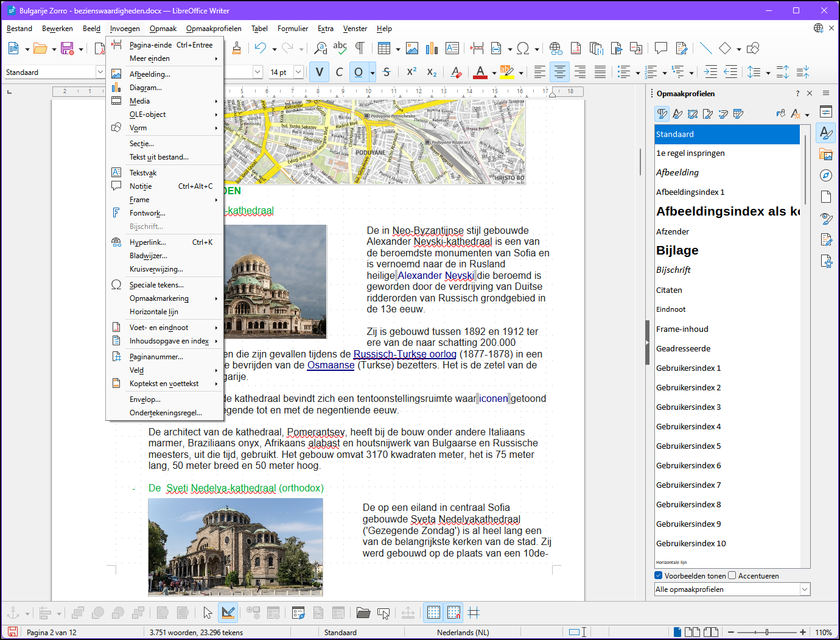Check the Accentueren checkbox
The image size is (840, 640).
coord(732,575)
